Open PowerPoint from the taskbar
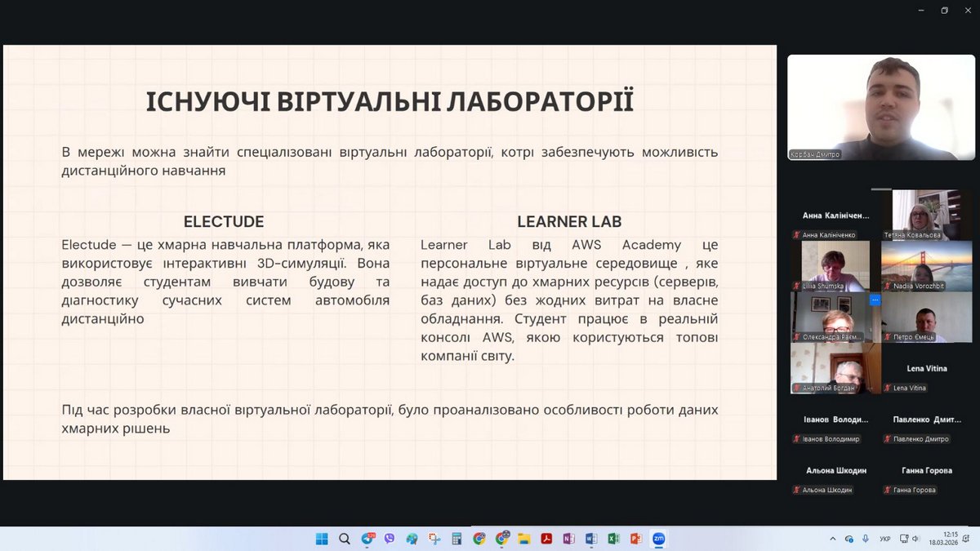The width and height of the screenshot is (980, 551). pos(635,539)
